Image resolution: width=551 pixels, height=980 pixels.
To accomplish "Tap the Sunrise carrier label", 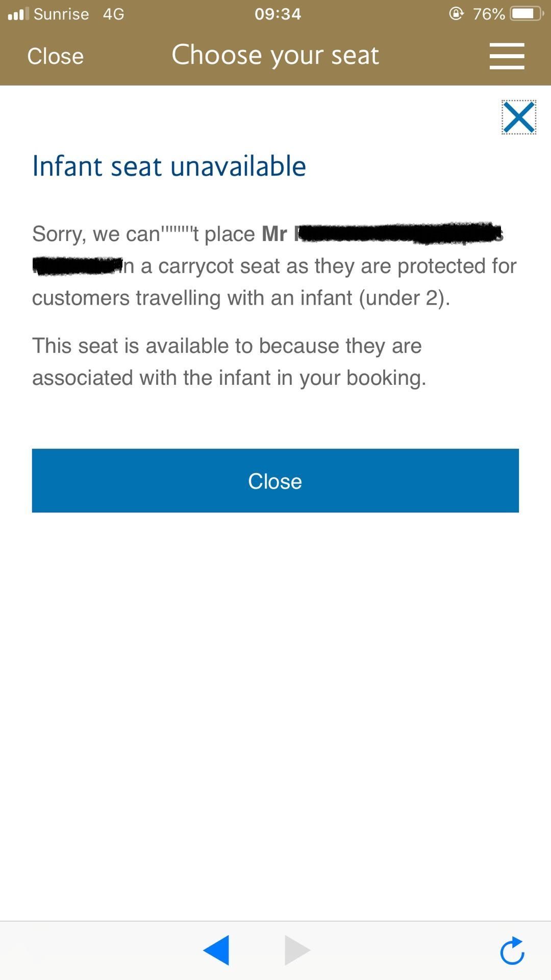I will [61, 14].
